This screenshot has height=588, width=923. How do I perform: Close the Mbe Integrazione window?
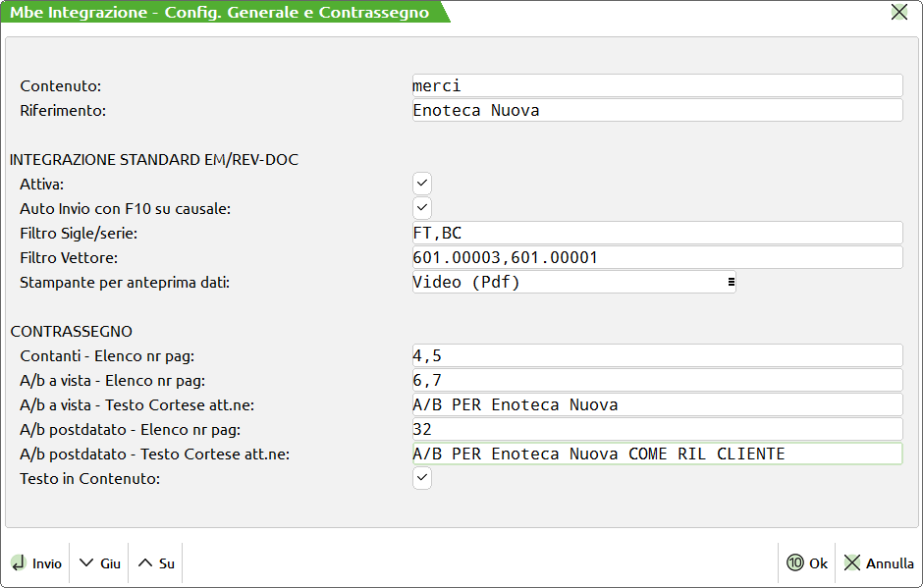click(x=898, y=13)
